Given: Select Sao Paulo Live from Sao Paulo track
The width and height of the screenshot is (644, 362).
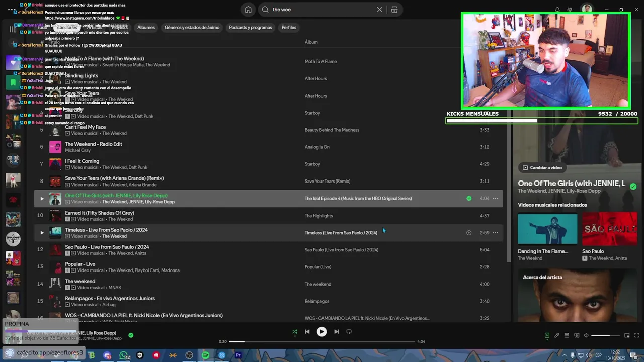Looking at the screenshot, I should coord(107,247).
